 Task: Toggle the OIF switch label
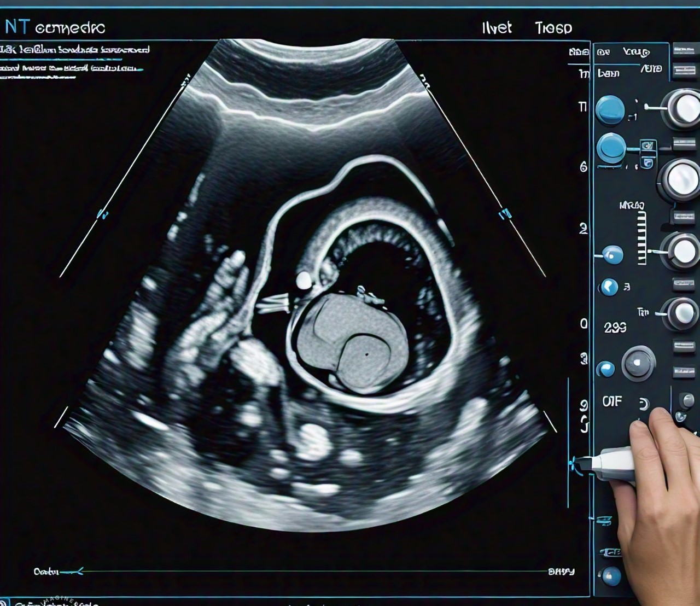(x=612, y=401)
